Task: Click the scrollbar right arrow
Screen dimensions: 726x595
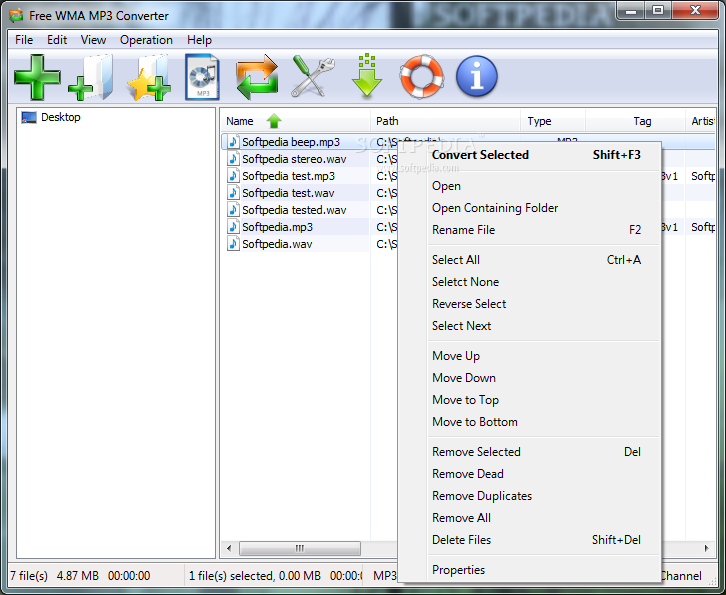Action: pos(707,548)
